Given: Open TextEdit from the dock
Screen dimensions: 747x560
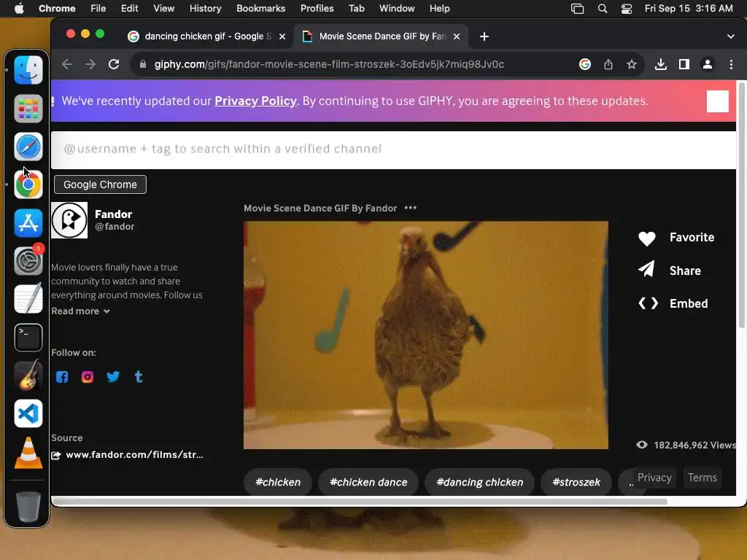Looking at the screenshot, I should [x=28, y=299].
